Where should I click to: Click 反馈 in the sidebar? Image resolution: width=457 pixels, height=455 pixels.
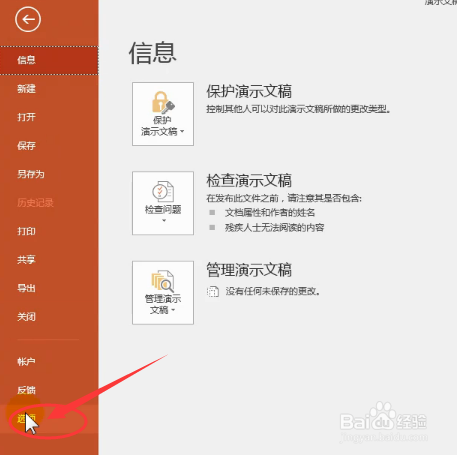[49, 390]
